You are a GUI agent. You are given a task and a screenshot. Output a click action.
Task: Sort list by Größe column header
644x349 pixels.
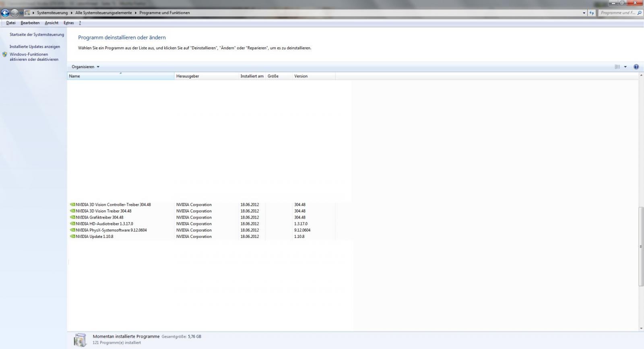[x=279, y=76]
